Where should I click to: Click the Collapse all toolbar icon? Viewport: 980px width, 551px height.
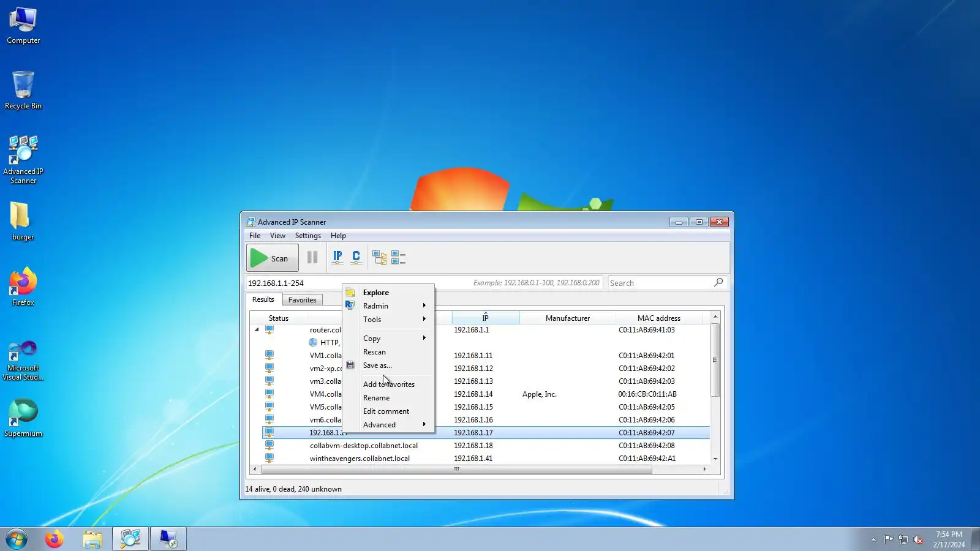[x=398, y=258]
